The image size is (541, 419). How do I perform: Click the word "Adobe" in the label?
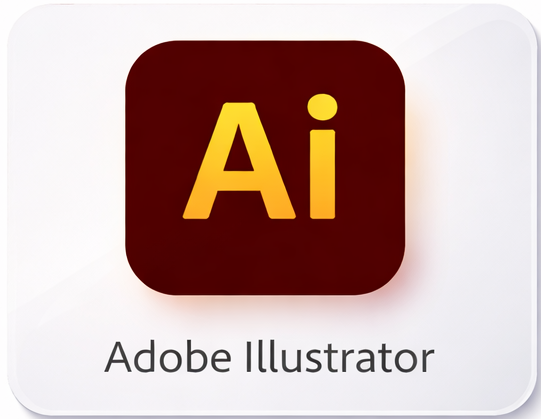167,357
